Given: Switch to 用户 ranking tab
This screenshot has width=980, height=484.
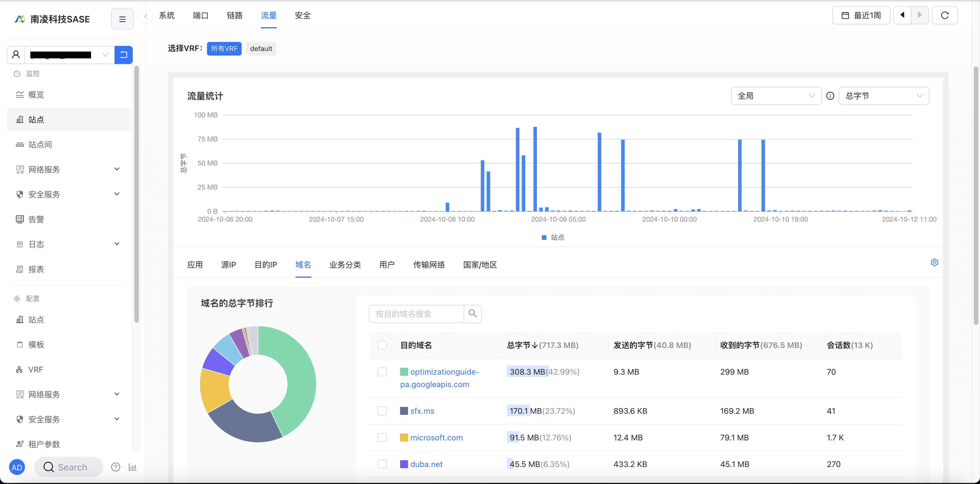Looking at the screenshot, I should coord(387,265).
